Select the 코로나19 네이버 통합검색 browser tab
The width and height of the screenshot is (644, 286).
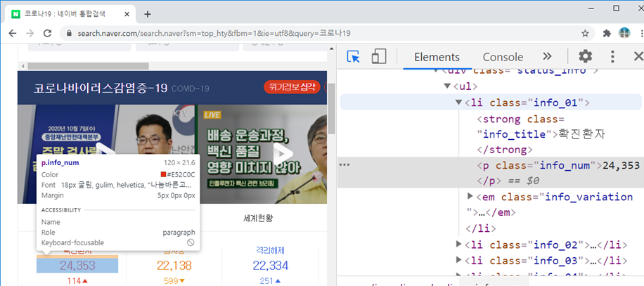(x=71, y=14)
